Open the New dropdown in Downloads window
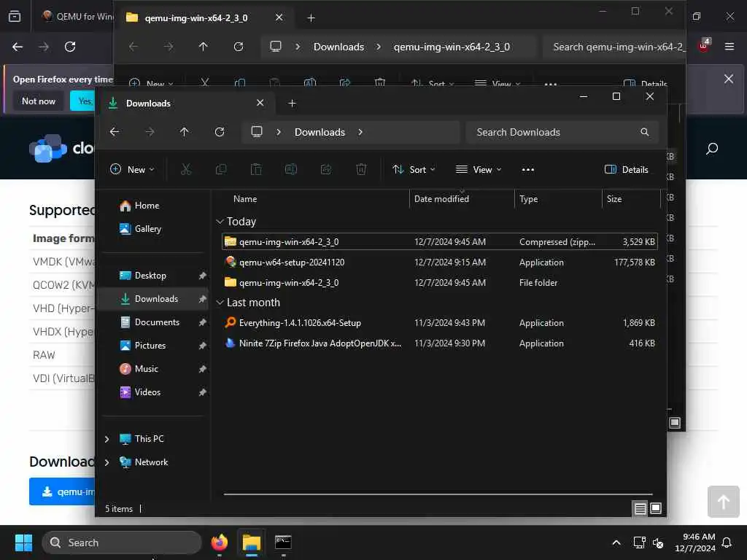The width and height of the screenshot is (747, 560). click(x=133, y=169)
